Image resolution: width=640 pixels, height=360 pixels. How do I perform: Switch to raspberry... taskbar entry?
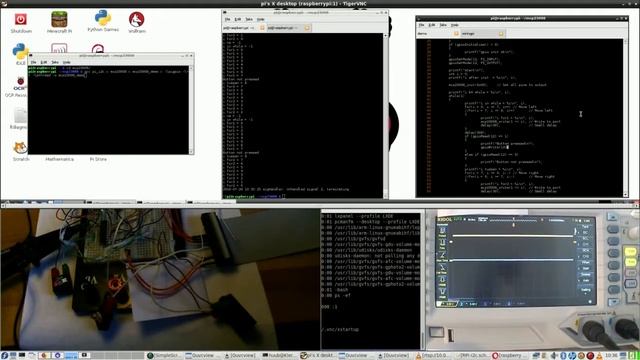pos(510,356)
